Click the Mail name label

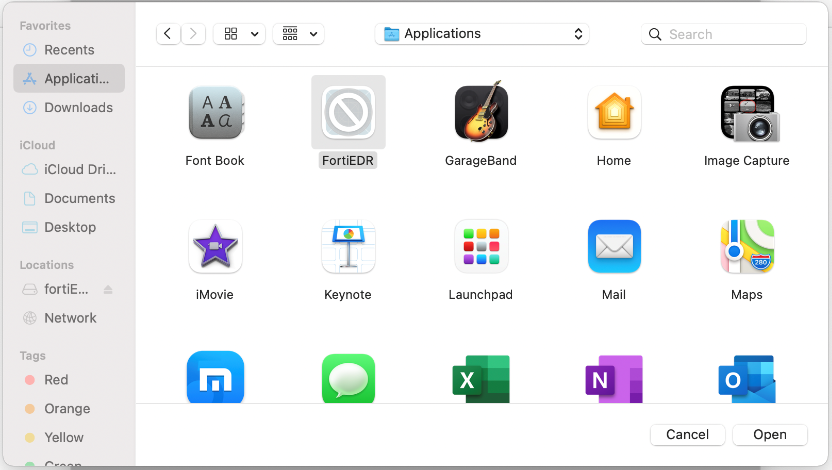tap(614, 294)
